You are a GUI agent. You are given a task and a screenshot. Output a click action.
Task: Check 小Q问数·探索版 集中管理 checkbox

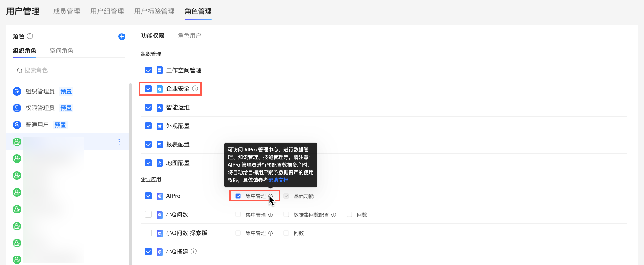coord(238,233)
